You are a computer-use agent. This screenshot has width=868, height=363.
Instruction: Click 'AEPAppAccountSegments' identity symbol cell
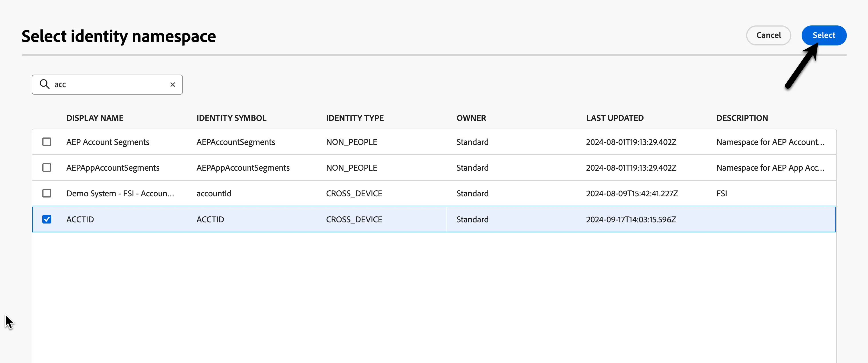tap(243, 168)
